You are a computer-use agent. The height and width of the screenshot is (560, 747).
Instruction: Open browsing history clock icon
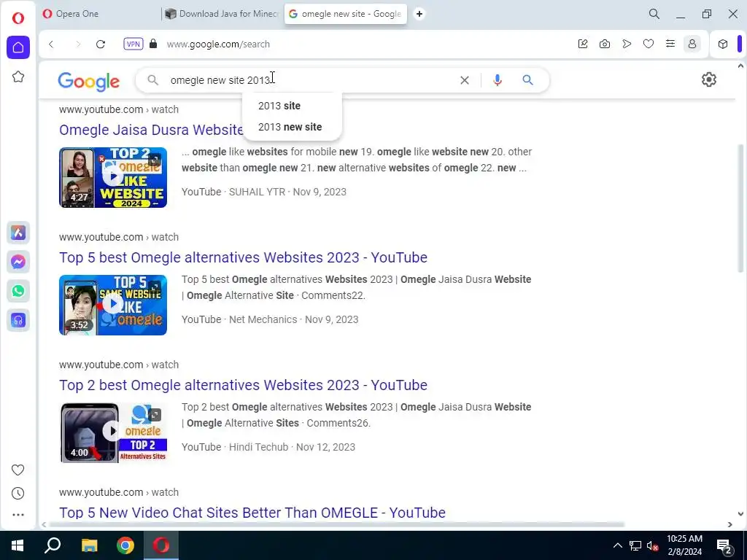coord(18,494)
